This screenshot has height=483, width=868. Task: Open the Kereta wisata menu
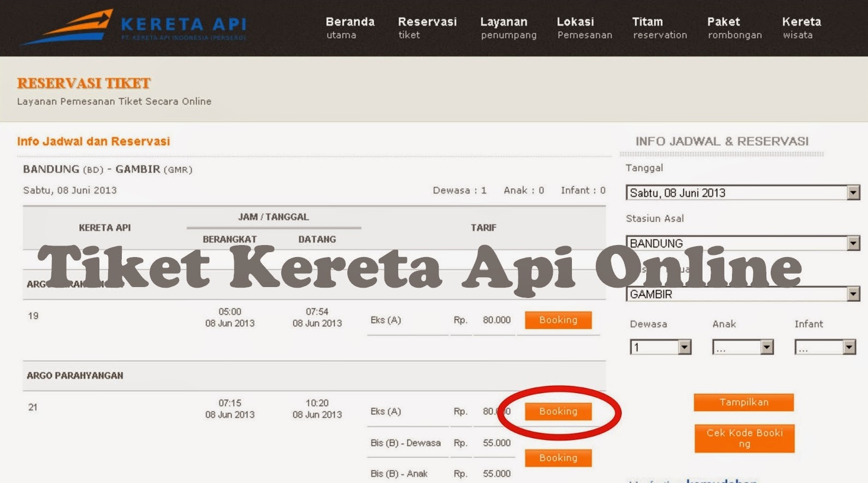click(801, 28)
